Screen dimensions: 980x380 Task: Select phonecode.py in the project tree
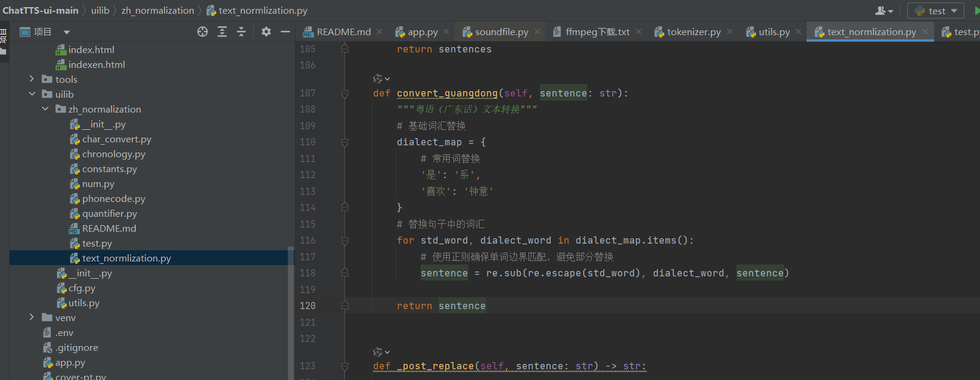click(x=114, y=199)
